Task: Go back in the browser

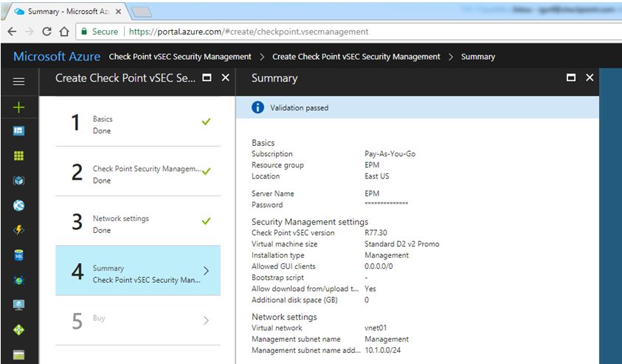Action: coord(12,32)
